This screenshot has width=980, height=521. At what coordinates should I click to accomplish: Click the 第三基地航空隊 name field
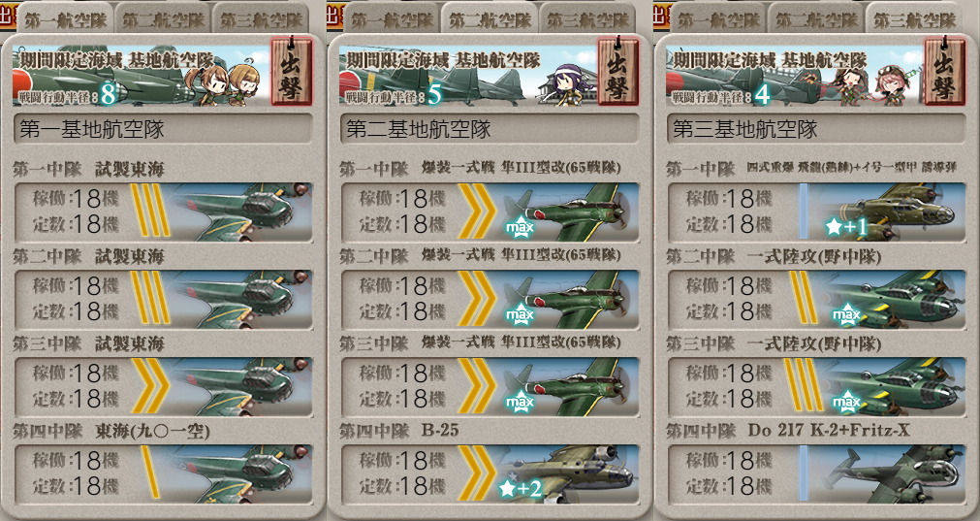pos(816,129)
